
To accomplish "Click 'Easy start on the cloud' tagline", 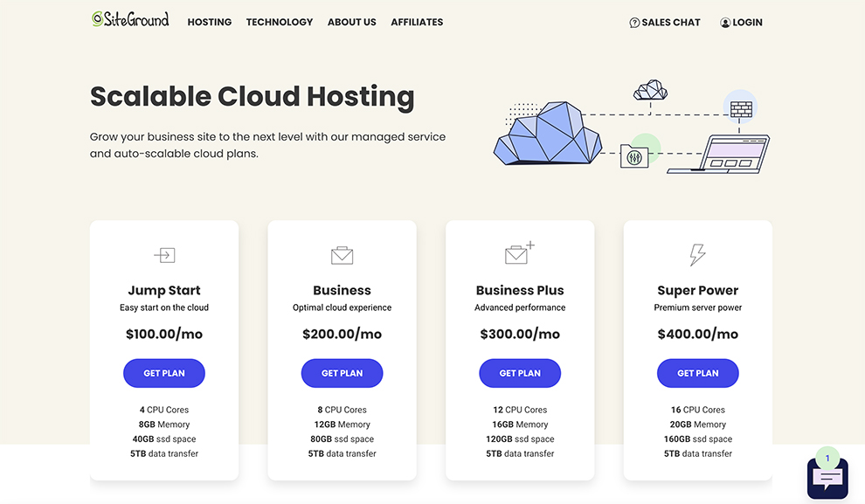I will click(x=164, y=307).
